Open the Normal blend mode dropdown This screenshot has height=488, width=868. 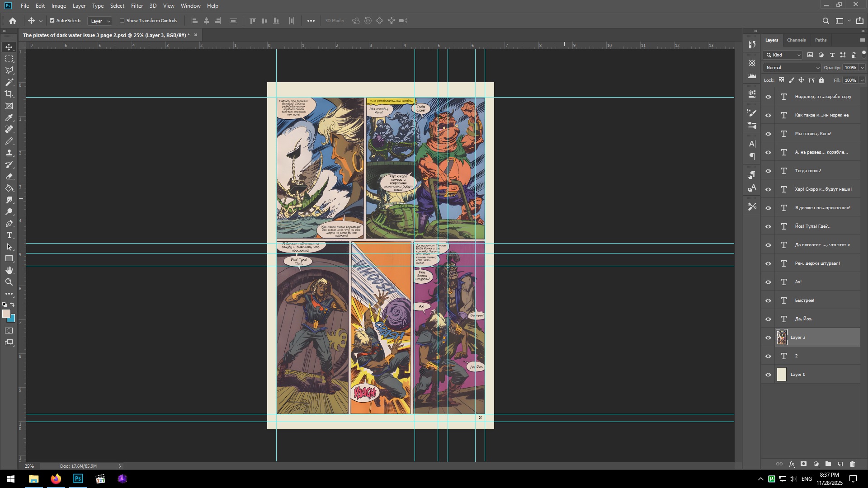792,68
